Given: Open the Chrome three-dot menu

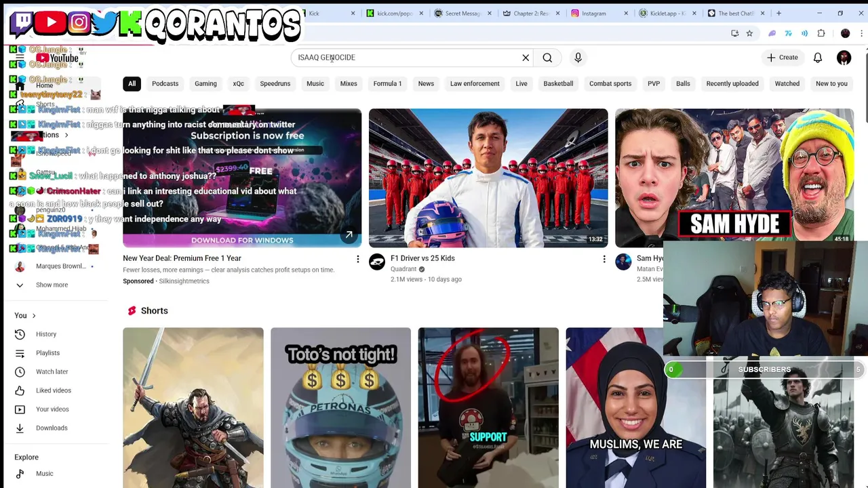Looking at the screenshot, I should pyautogui.click(x=861, y=33).
